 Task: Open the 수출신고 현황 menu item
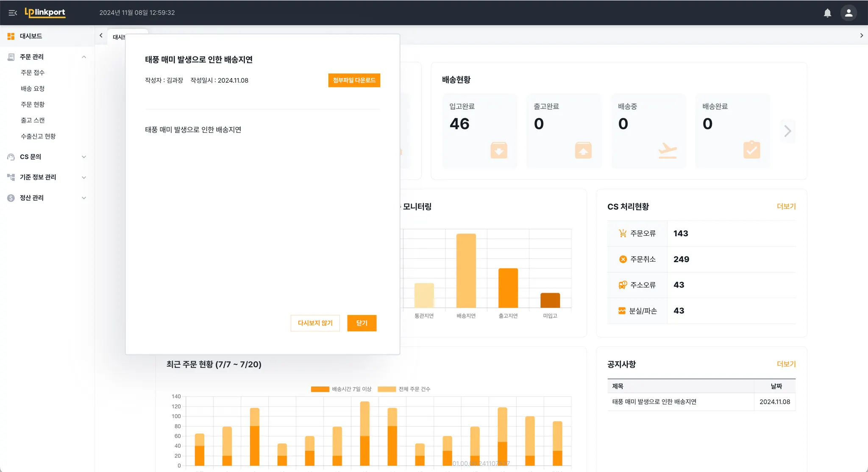click(38, 136)
